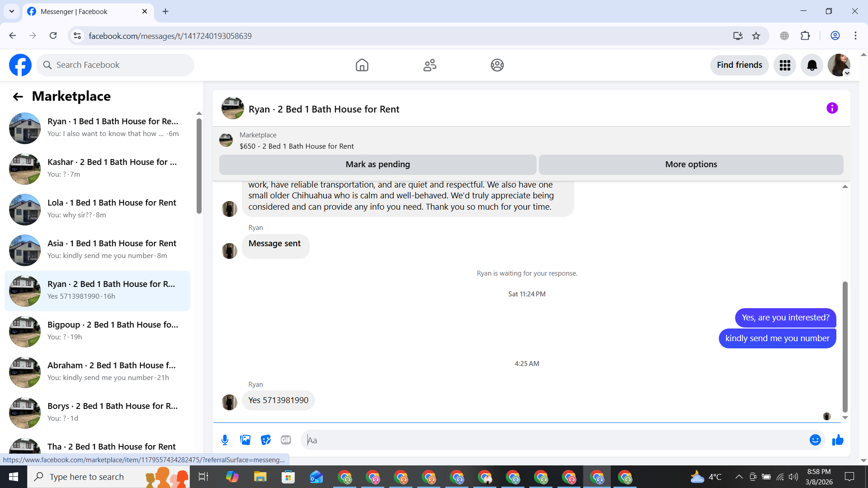Open the GIF picker
This screenshot has height=488, width=868.
click(286, 440)
